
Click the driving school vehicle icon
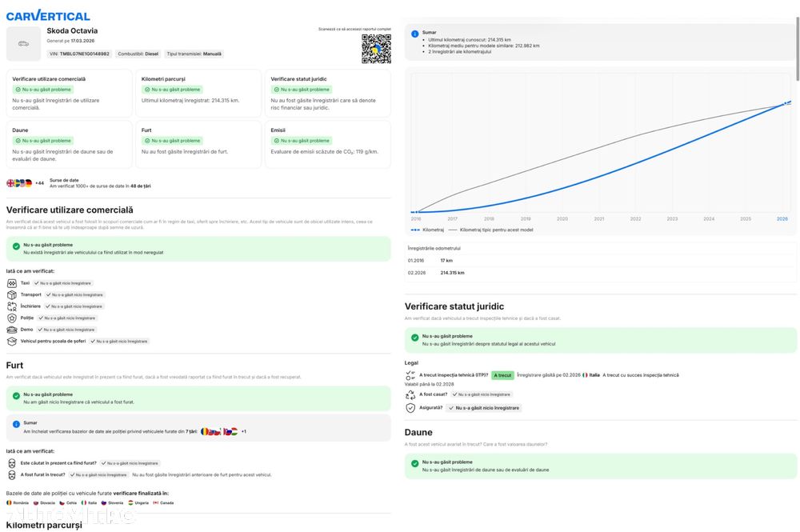pos(12,342)
